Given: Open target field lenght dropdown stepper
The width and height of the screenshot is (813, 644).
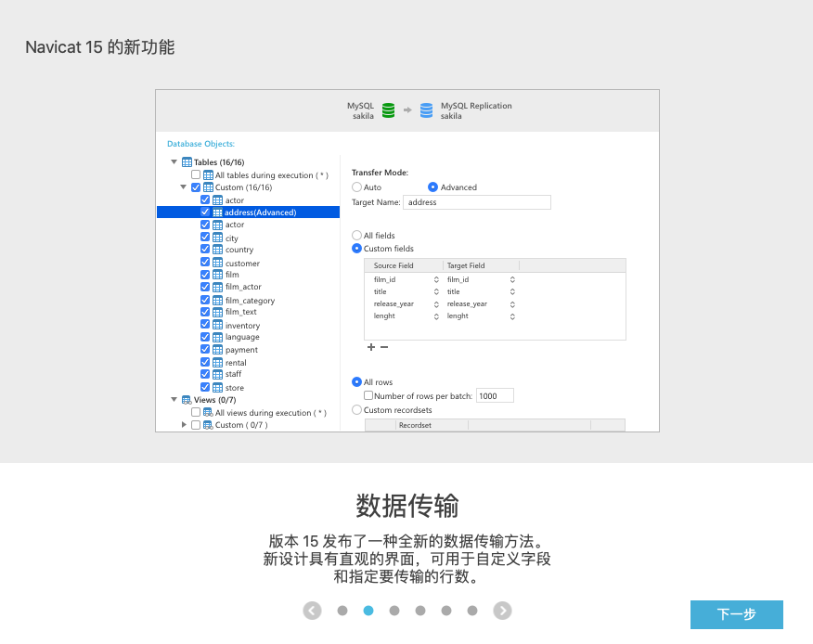Looking at the screenshot, I should tap(512, 316).
